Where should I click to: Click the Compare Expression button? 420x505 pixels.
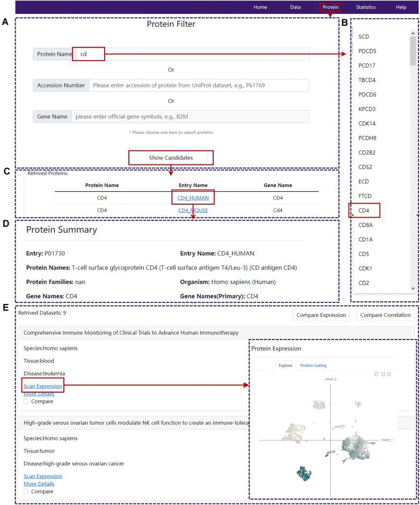[321, 315]
